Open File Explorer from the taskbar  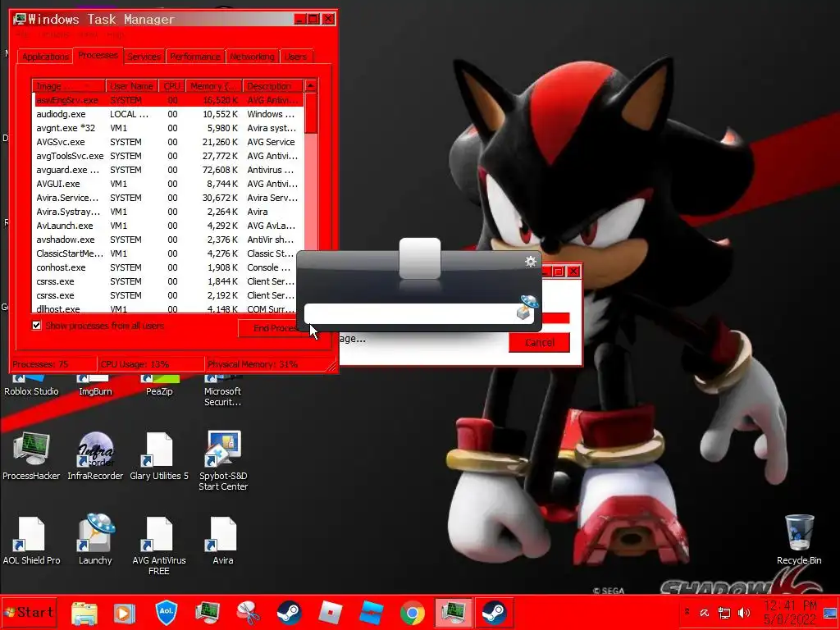pyautogui.click(x=84, y=613)
